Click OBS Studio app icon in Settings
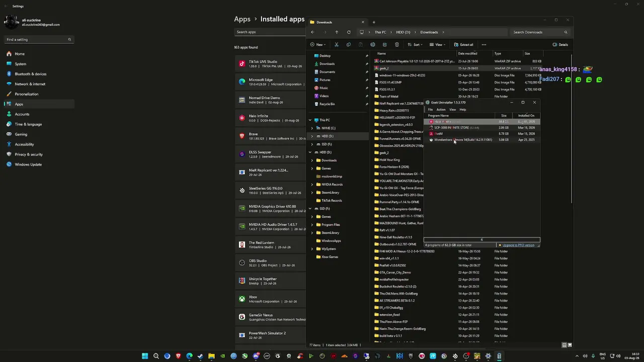This screenshot has width=644, height=362. click(242, 263)
